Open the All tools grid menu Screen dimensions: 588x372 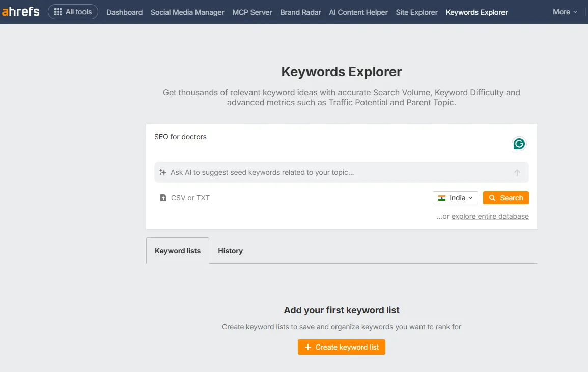[x=73, y=12]
